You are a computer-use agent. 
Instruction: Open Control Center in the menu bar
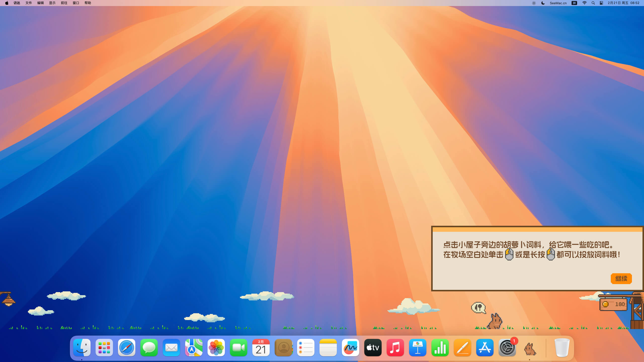[601, 3]
